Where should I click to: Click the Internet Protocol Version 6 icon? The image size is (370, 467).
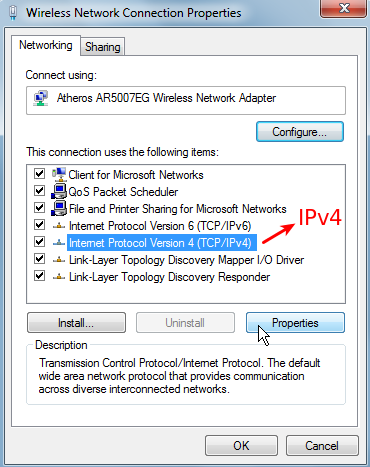pos(59,226)
